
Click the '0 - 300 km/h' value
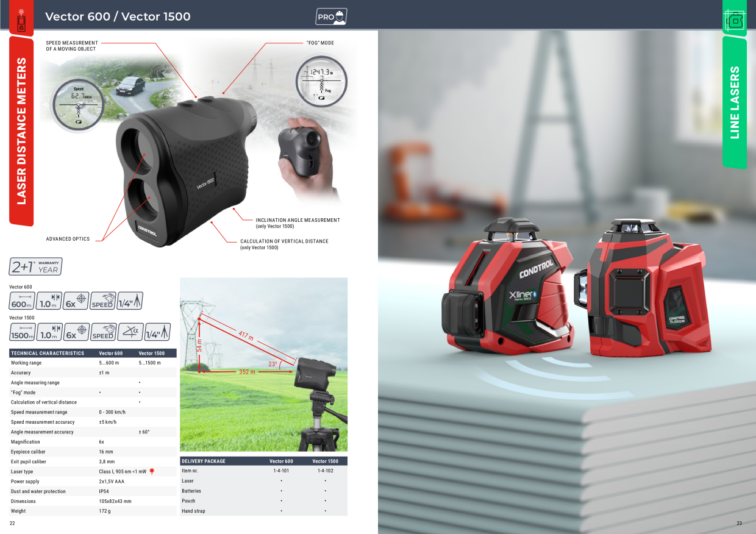[113, 412]
